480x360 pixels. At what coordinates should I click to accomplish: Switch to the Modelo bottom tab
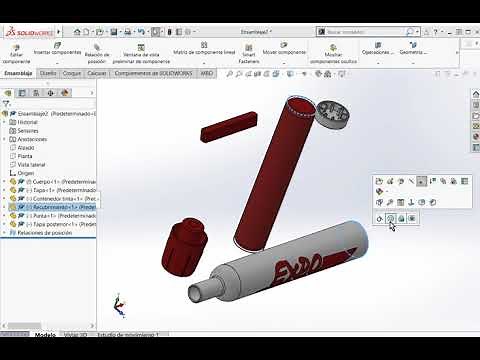point(45,334)
